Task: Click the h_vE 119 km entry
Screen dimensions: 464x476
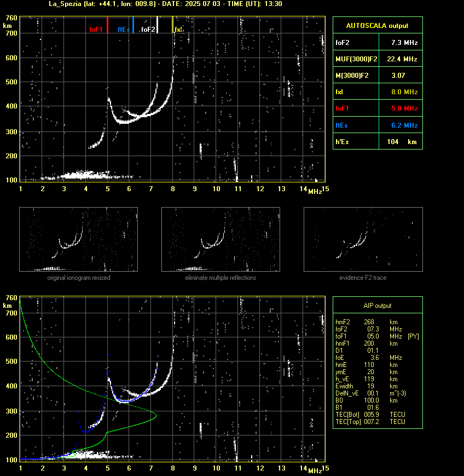Action: [367, 379]
